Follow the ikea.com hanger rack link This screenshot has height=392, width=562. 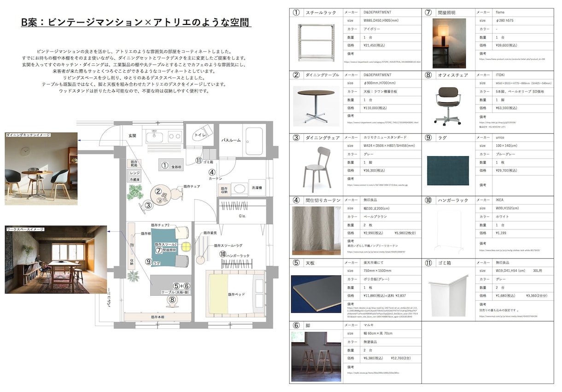(x=509, y=251)
